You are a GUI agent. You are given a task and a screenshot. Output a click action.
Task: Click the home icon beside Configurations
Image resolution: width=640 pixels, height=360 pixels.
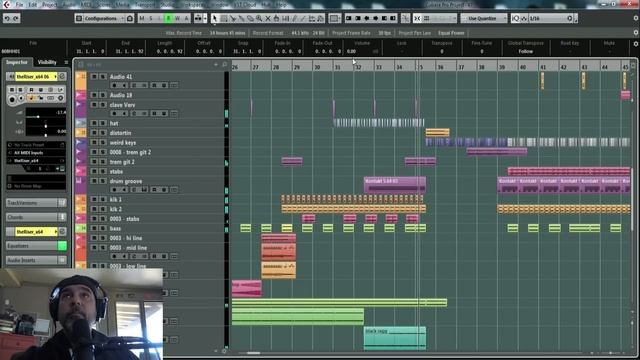130,18
